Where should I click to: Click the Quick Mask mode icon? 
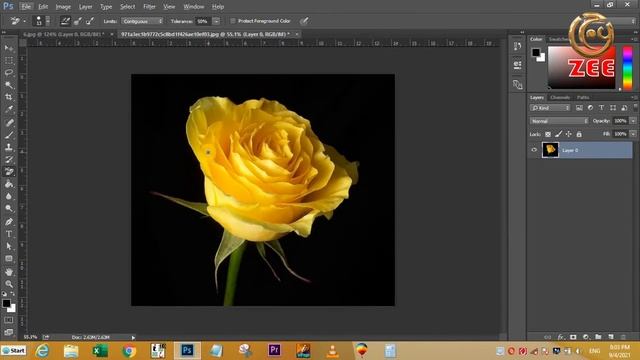(x=9, y=320)
